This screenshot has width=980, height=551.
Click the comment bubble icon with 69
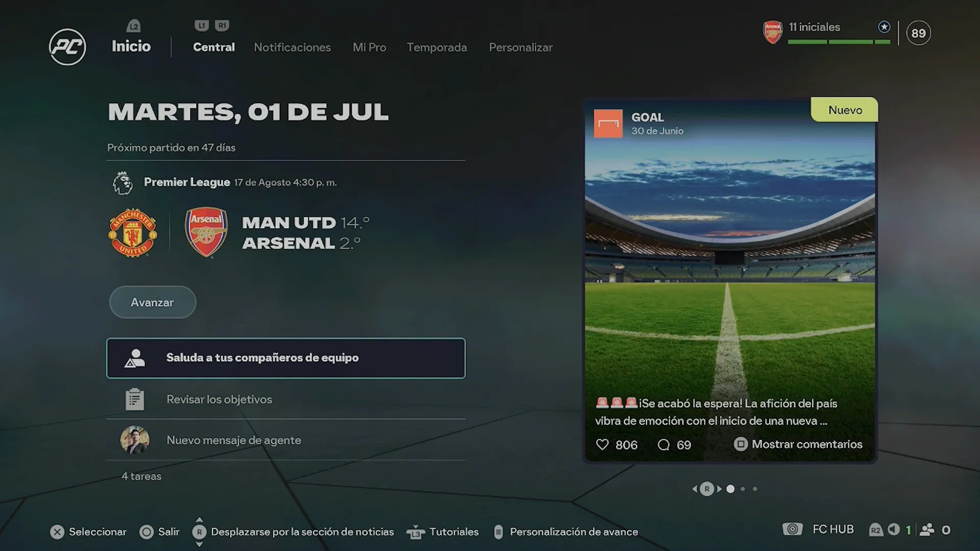pos(664,445)
